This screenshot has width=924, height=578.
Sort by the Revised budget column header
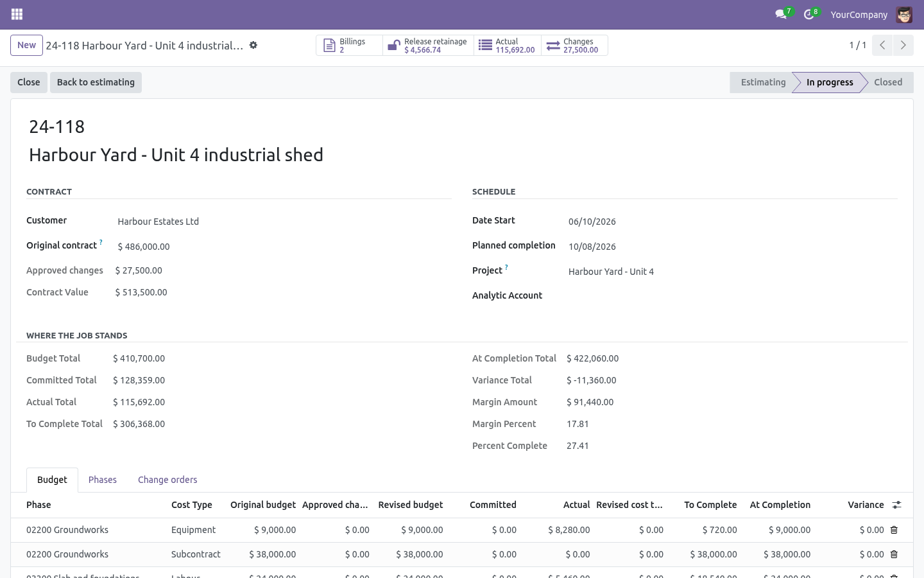tap(411, 505)
